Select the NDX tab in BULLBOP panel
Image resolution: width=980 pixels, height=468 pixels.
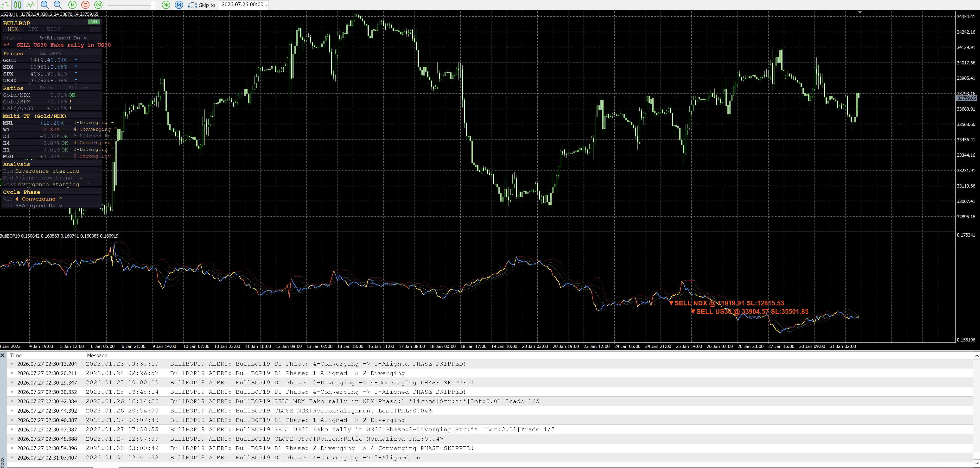point(13,29)
